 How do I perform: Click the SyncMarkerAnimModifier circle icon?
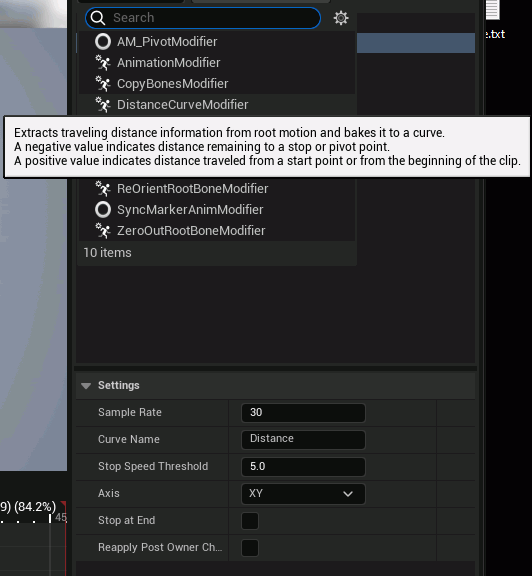click(x=103, y=210)
